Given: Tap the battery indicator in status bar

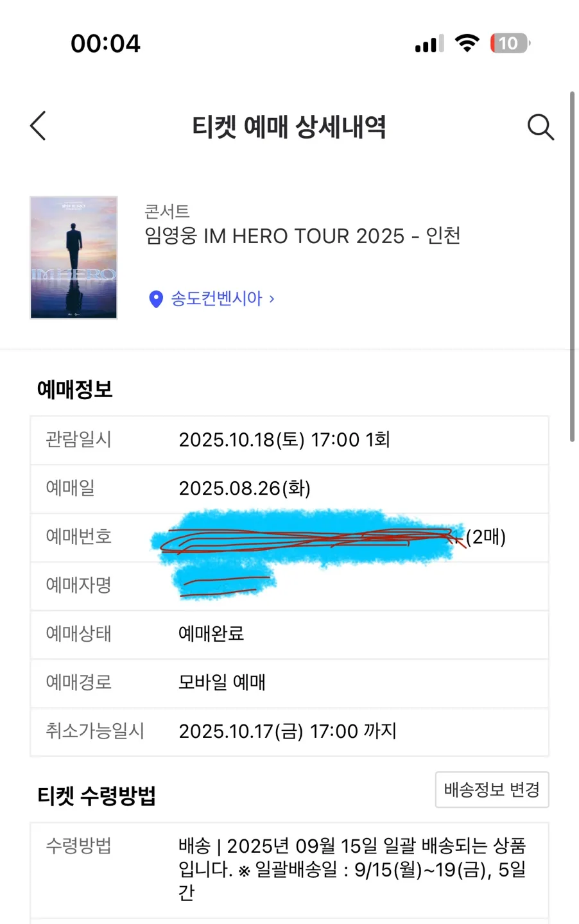Looking at the screenshot, I should [510, 44].
